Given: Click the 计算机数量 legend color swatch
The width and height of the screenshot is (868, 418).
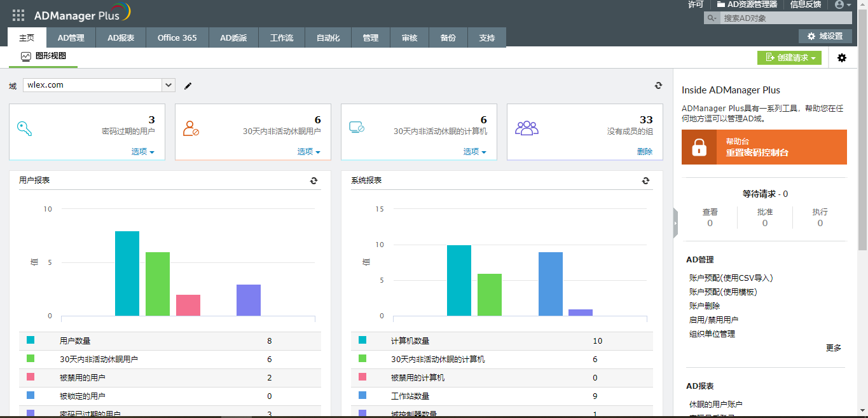Looking at the screenshot, I should click(x=362, y=340).
